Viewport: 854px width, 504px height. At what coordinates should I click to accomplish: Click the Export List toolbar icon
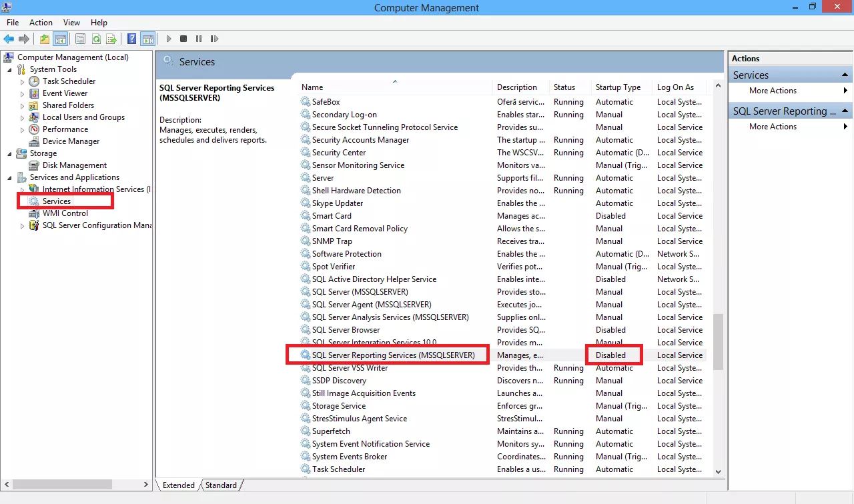point(111,39)
